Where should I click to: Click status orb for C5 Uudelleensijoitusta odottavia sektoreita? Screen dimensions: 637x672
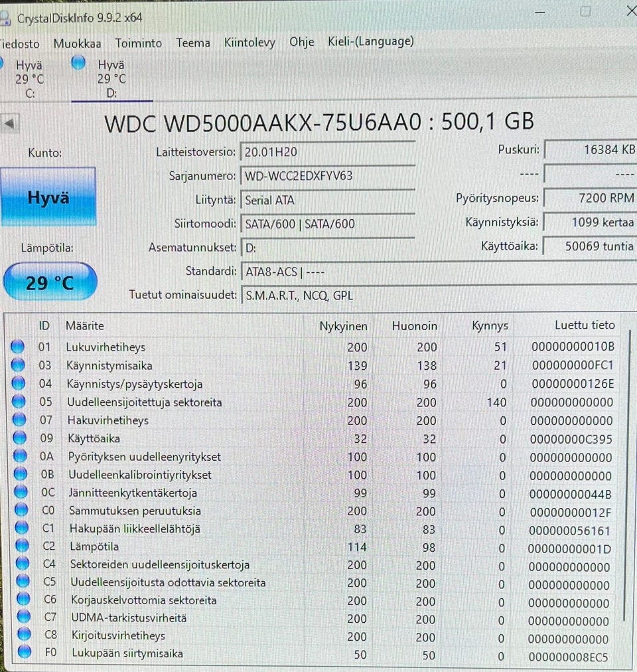click(x=23, y=582)
